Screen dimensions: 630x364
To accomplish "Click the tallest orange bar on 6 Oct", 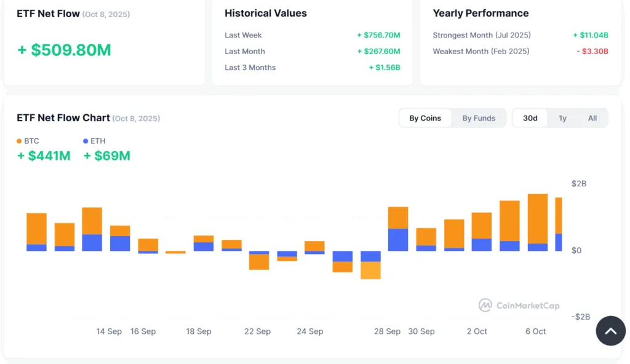I will coord(538,218).
